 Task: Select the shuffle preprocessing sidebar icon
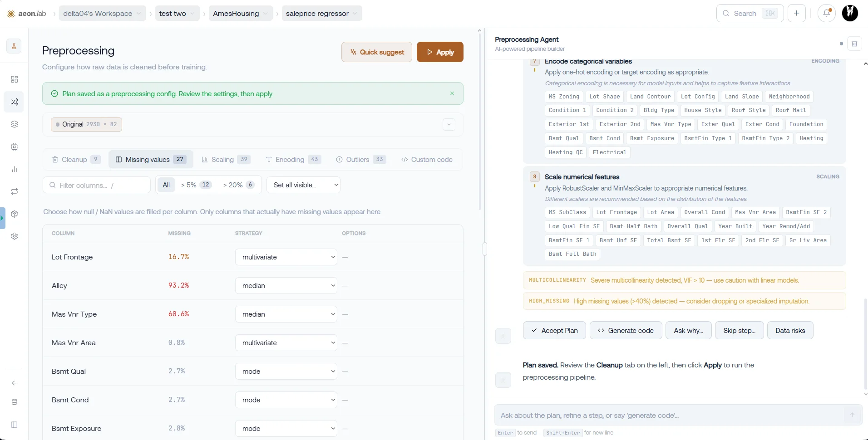14,102
